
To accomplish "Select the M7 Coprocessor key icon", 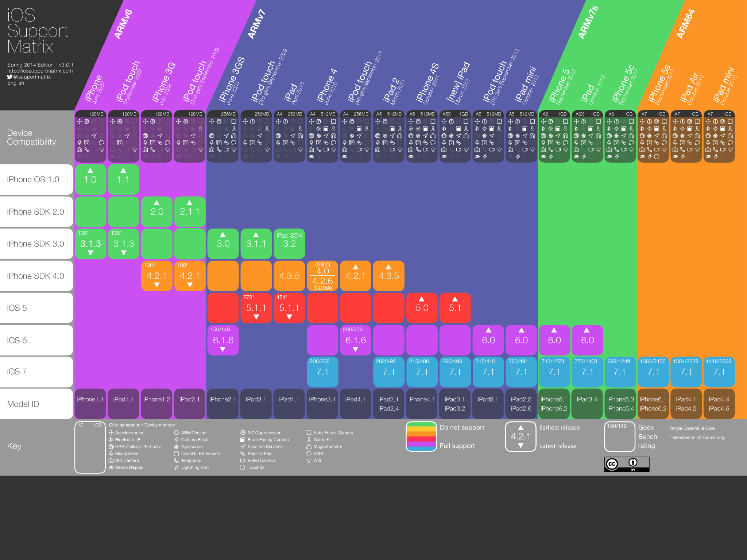I will [243, 432].
